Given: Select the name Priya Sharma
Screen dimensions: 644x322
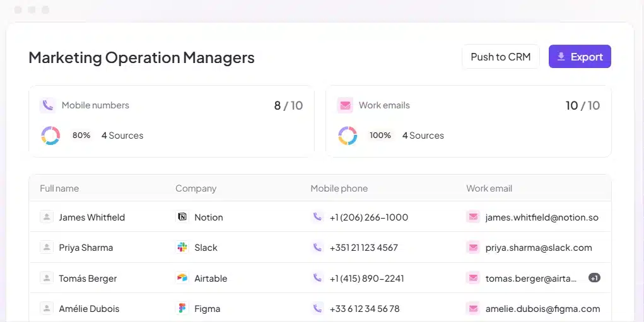Looking at the screenshot, I should (86, 248).
